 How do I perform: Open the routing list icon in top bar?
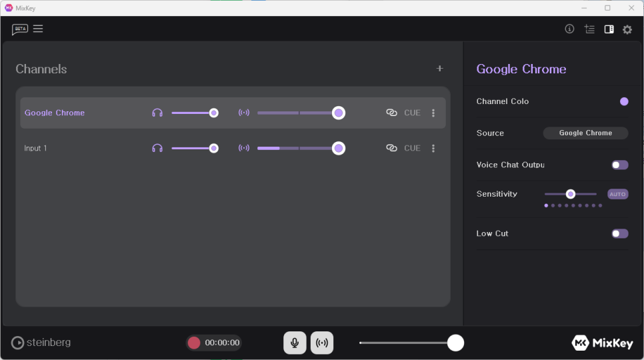pyautogui.click(x=589, y=29)
